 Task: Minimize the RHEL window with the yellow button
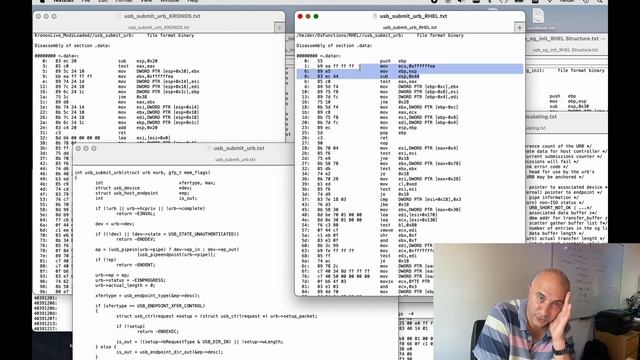pyautogui.click(x=308, y=16)
